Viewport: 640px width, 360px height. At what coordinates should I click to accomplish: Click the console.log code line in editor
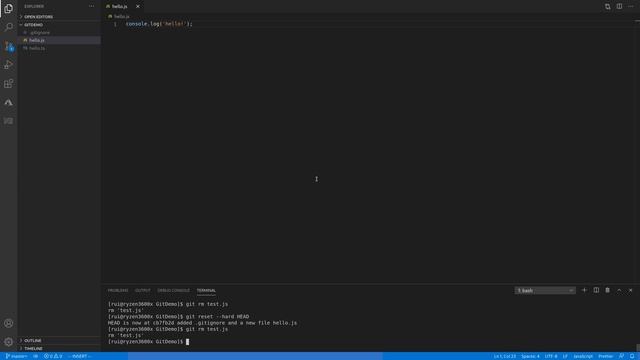pyautogui.click(x=159, y=24)
